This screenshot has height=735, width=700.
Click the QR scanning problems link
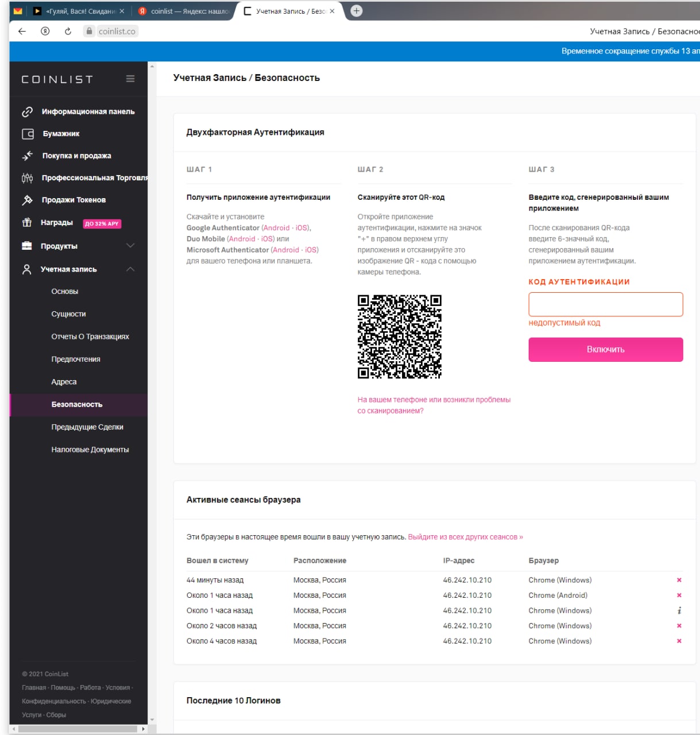tap(434, 405)
